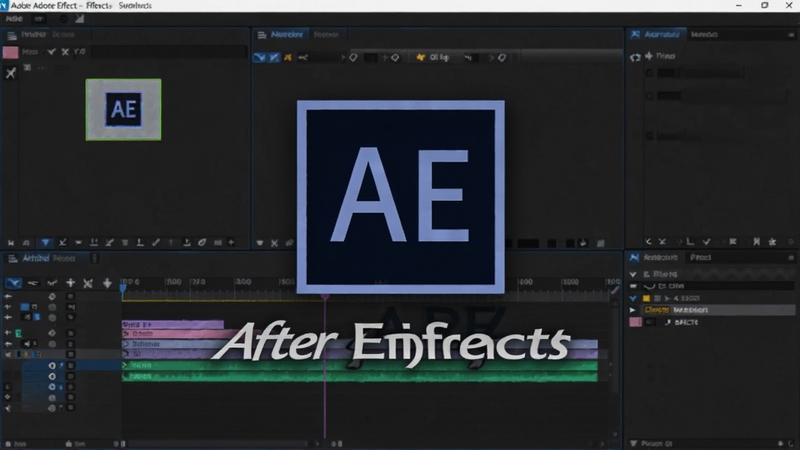
Task: Click the search field beside the pink swatch
Action: (169, 52)
